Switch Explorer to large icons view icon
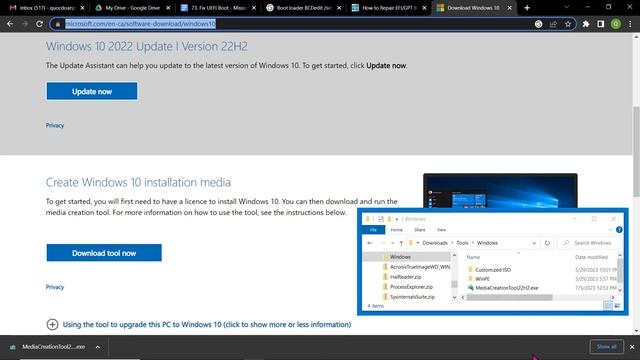The height and width of the screenshot is (360, 640). [x=618, y=306]
